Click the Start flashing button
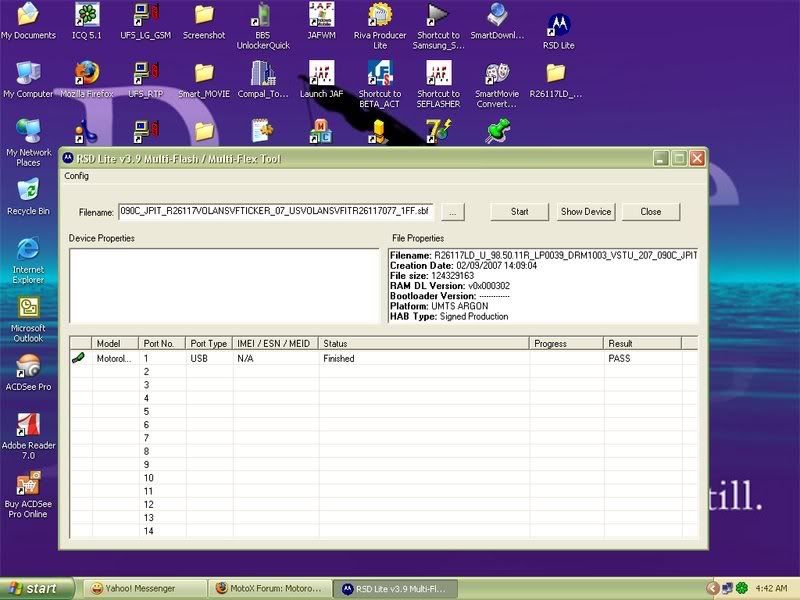 [519, 212]
